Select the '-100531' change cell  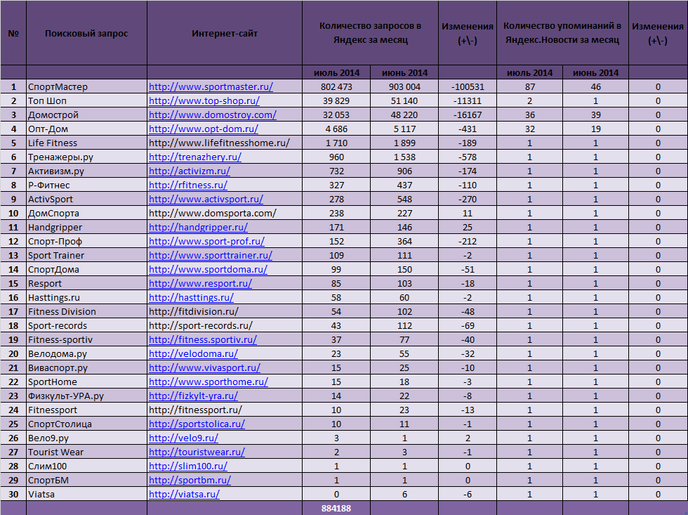[467, 87]
